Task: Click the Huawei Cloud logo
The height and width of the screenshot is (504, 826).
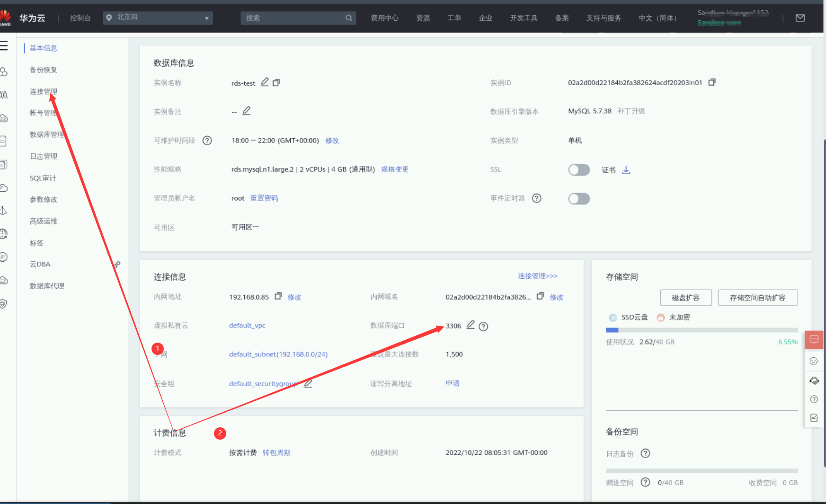Action: [x=6, y=18]
